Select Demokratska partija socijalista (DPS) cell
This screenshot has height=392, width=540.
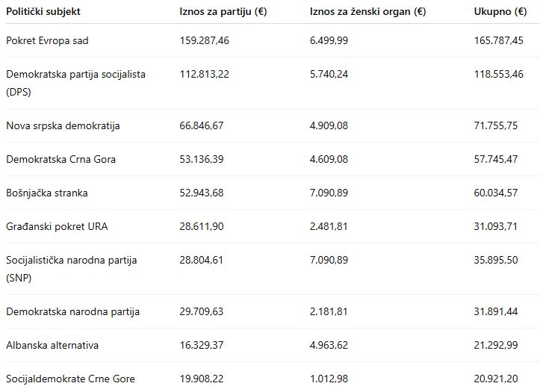[x=75, y=83]
